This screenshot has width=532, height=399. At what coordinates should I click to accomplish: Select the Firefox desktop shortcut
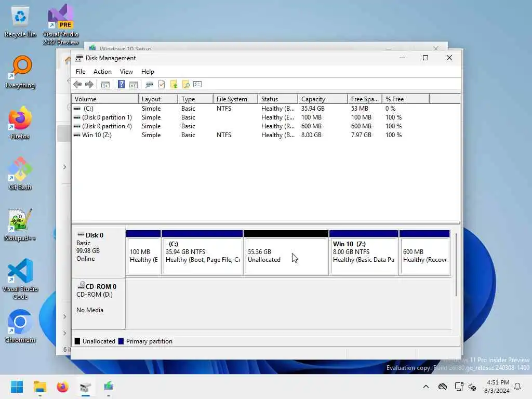click(x=20, y=123)
